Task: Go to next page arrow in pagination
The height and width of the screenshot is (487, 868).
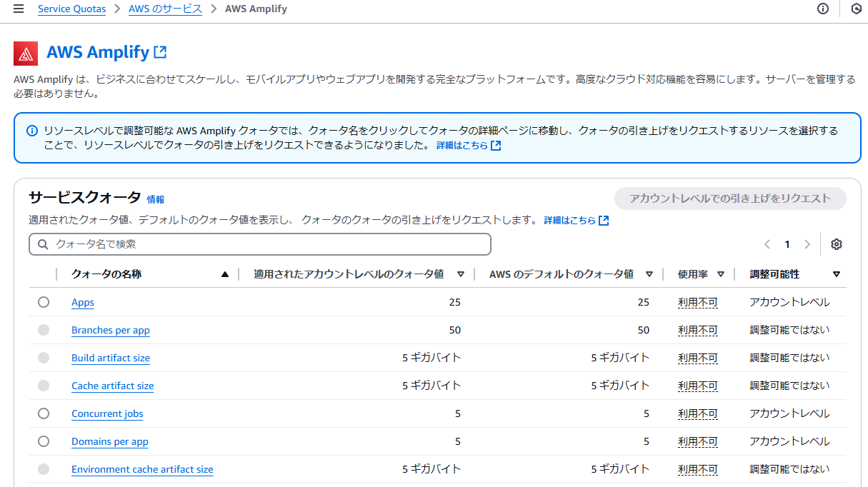Action: [x=807, y=244]
